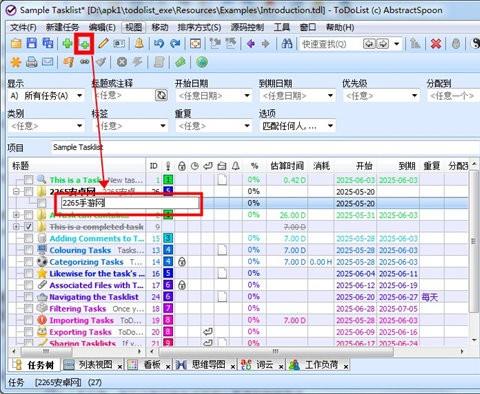
Task: Open the 标签 filter dropdown
Action: 163,126
